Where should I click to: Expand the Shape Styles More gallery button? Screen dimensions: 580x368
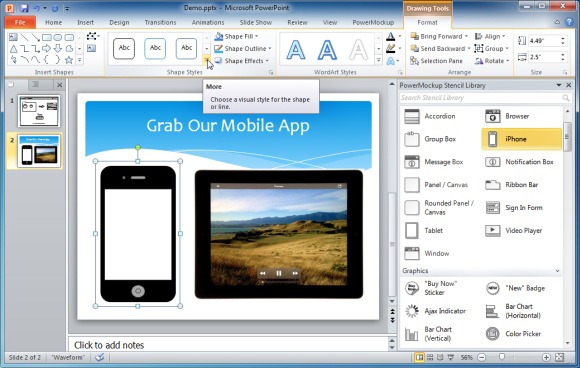[207, 60]
